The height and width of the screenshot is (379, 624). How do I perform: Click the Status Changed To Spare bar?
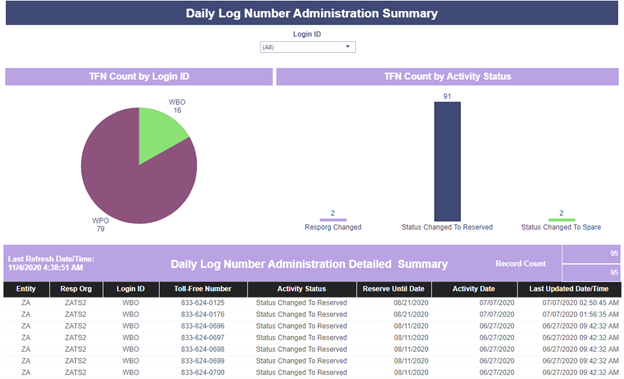coord(562,220)
